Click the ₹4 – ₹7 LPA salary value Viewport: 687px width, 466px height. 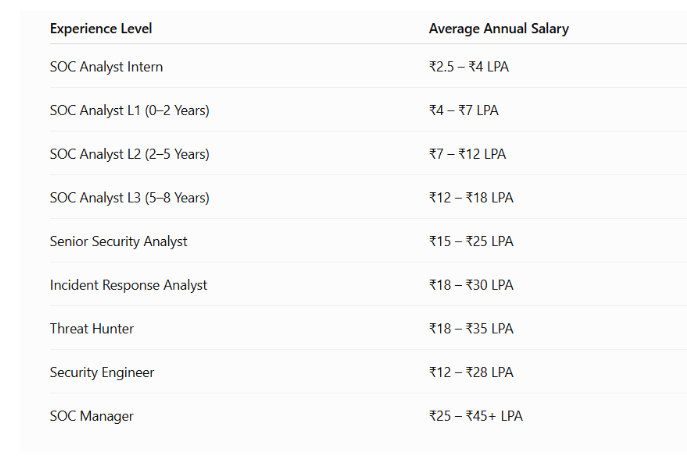(464, 110)
